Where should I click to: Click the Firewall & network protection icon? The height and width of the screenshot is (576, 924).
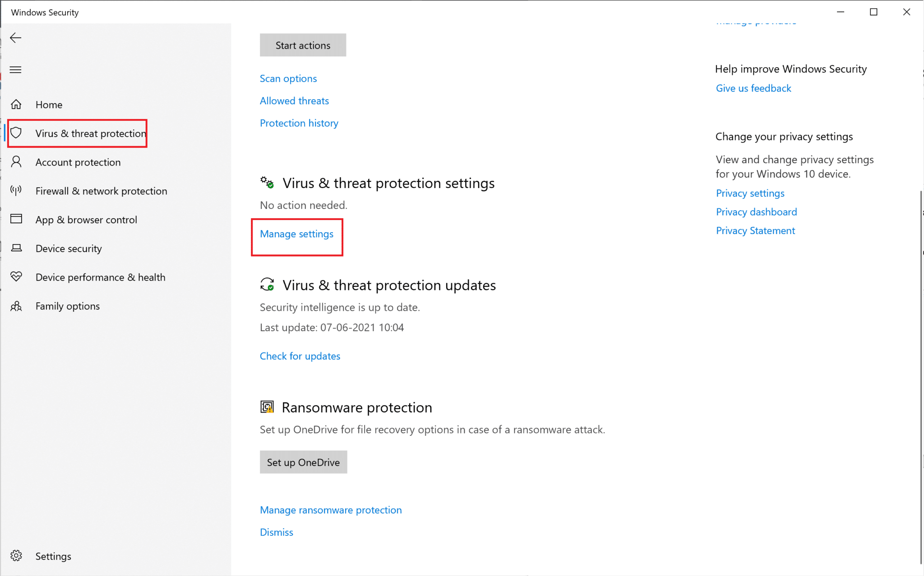tap(17, 190)
